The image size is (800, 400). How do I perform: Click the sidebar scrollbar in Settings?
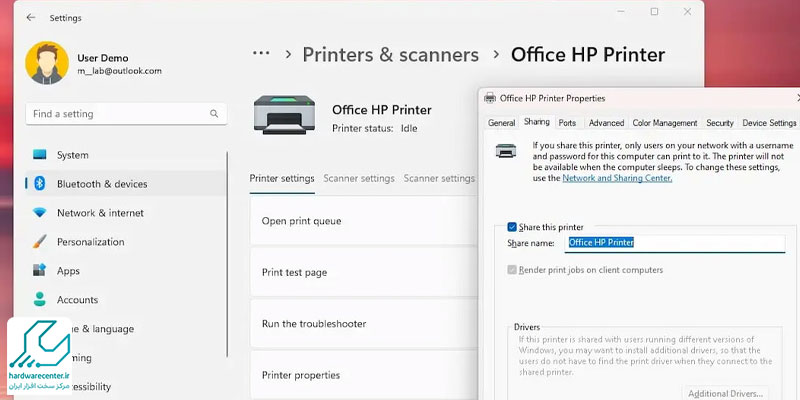point(227,254)
